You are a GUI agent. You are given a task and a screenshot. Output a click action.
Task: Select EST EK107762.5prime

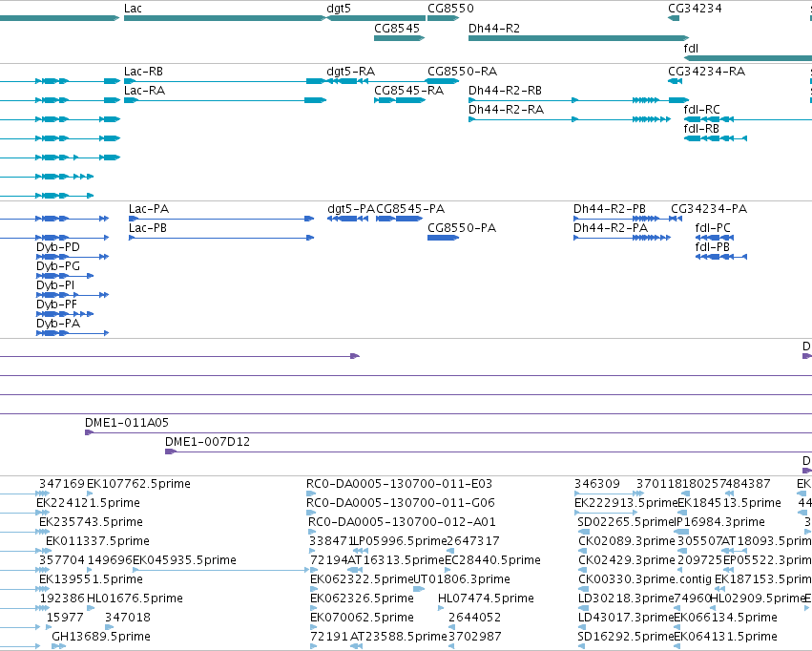138,484
